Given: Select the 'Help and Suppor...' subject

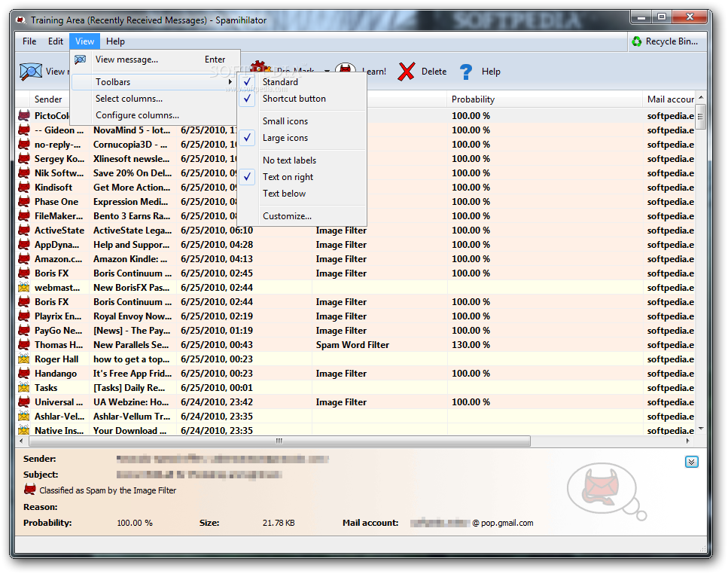Looking at the screenshot, I should (132, 245).
